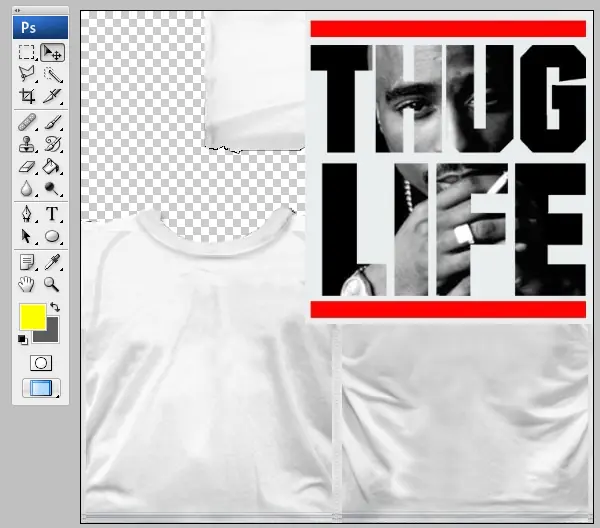Select the Clone Stamp tool
Viewport: 600px width, 528px height.
tap(27, 145)
